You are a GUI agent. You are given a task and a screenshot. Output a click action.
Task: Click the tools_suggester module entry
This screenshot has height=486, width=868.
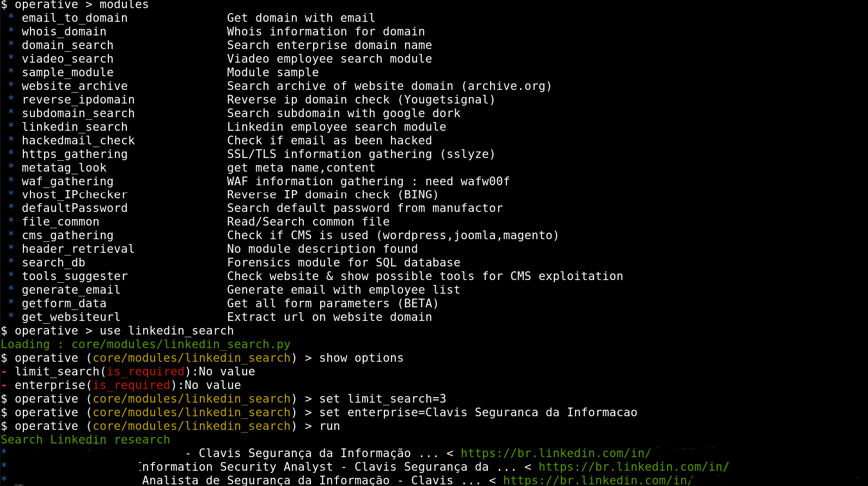[75, 276]
